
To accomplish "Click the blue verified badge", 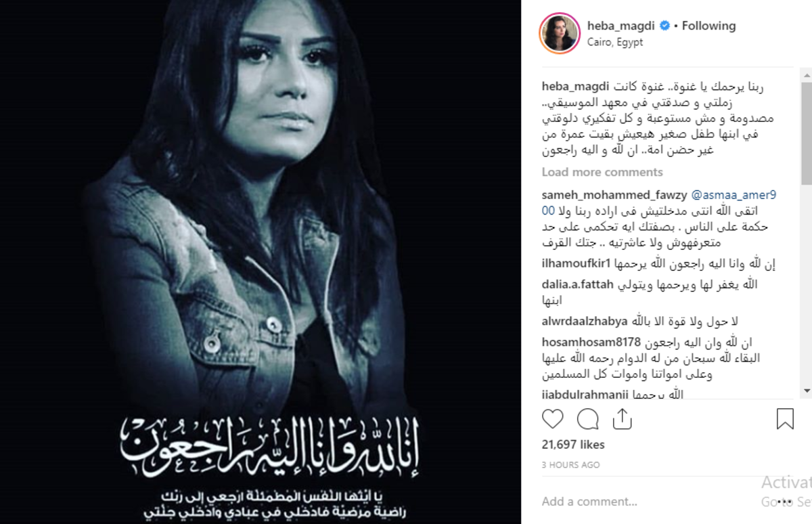I will click(x=664, y=26).
